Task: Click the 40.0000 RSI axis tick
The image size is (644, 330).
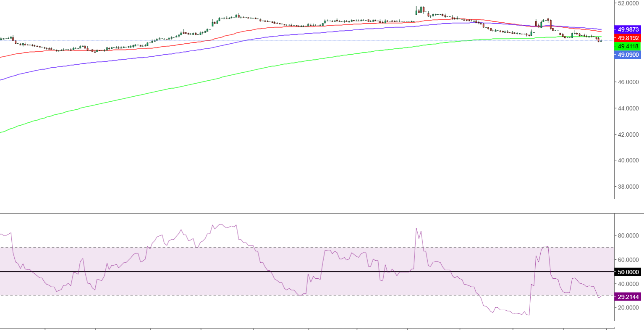Action: coord(628,284)
